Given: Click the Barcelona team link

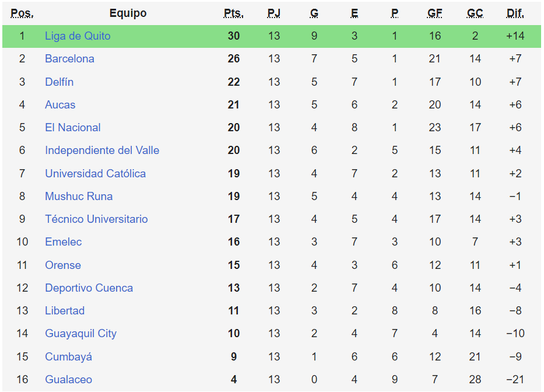Looking at the screenshot, I should point(69,59).
